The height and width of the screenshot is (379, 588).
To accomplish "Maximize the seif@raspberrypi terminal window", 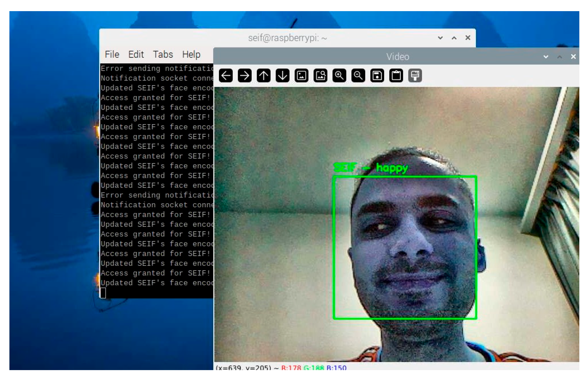I will 454,38.
